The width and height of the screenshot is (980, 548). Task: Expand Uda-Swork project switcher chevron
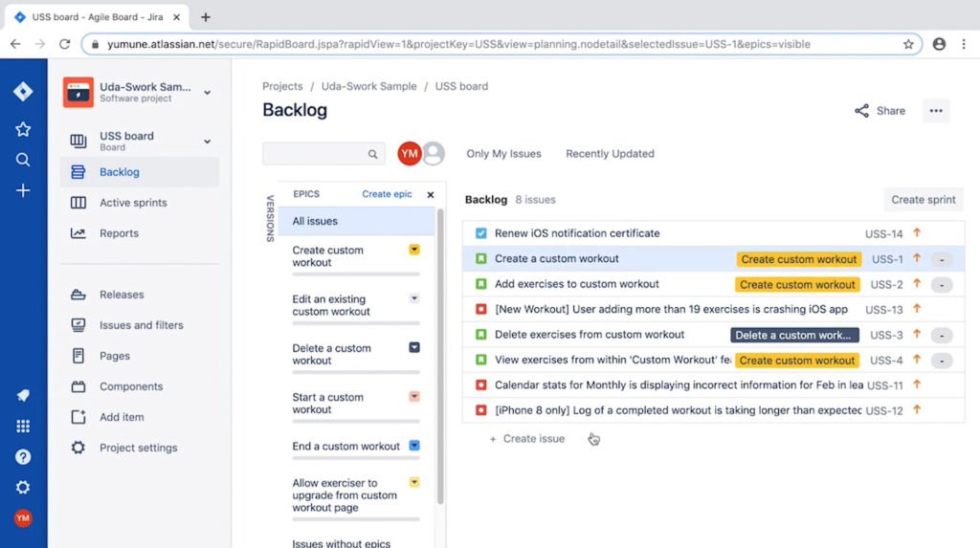tap(207, 93)
